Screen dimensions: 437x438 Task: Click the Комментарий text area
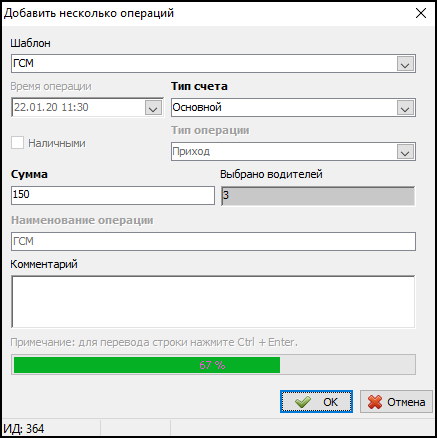tap(213, 302)
